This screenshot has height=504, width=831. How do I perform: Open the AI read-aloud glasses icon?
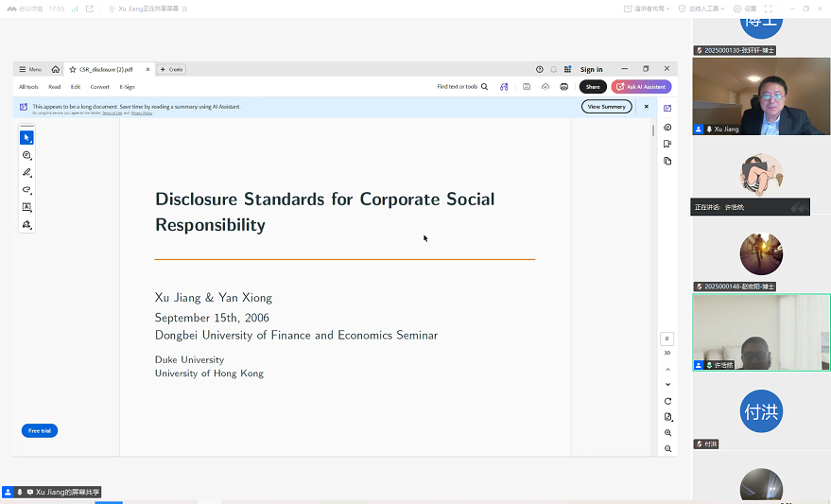coord(504,87)
